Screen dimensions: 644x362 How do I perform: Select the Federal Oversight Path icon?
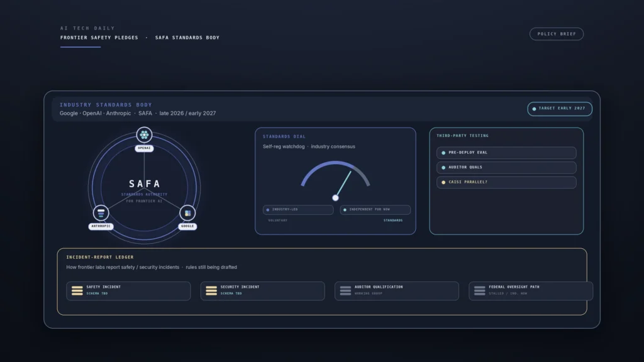tap(479, 290)
